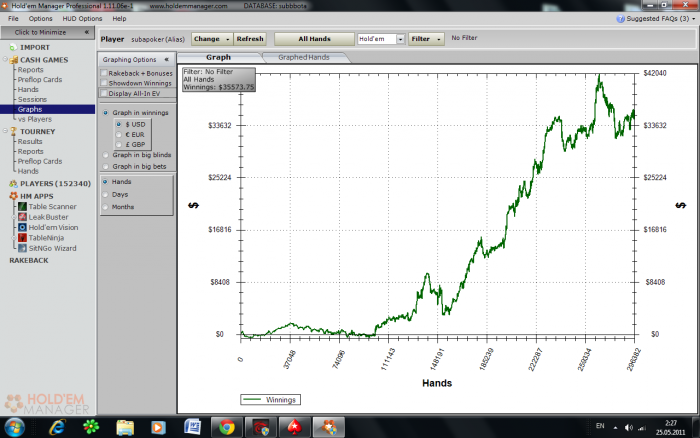Image resolution: width=700 pixels, height=438 pixels.
Task: Collapse the Cash Games tree node
Action: 5,59
